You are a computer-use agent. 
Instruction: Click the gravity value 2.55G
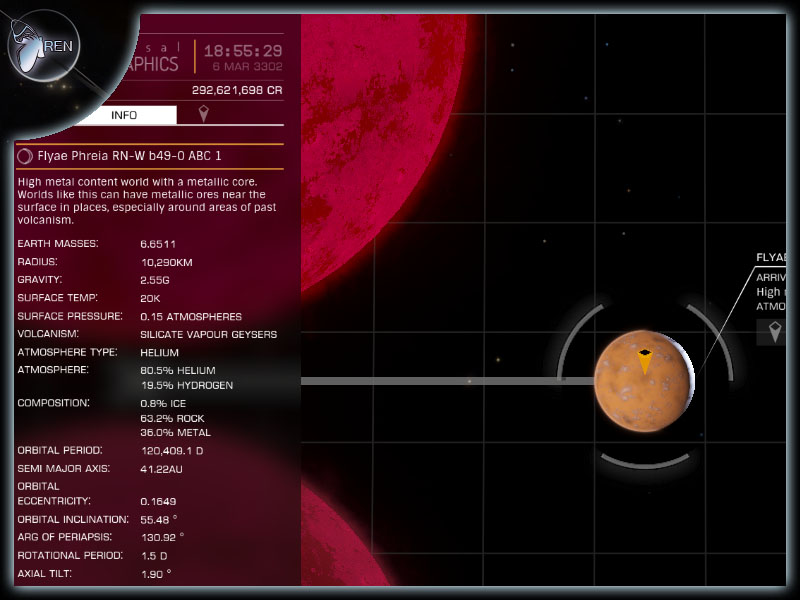[155, 280]
